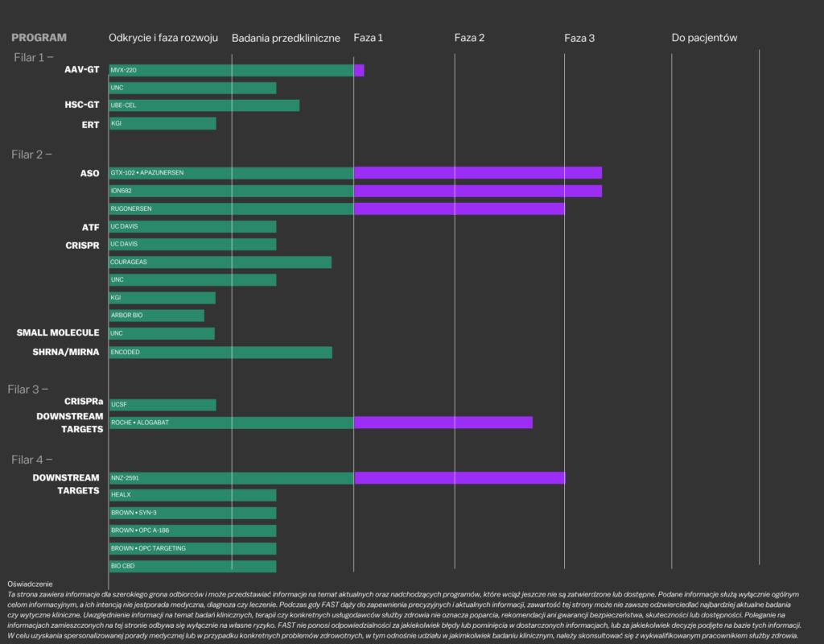Select the Do pacjentów column header
This screenshot has width=824, height=644.
(704, 38)
